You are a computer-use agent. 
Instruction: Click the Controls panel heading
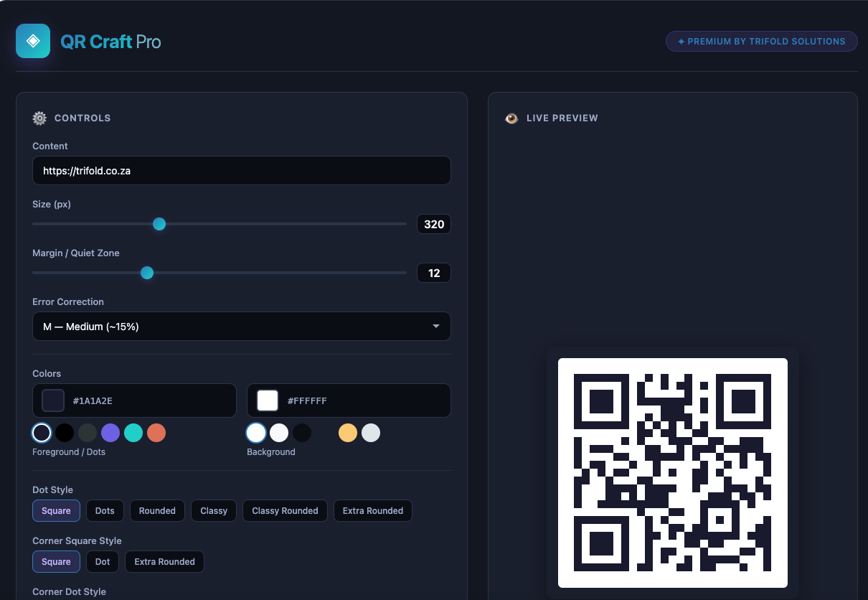point(82,118)
